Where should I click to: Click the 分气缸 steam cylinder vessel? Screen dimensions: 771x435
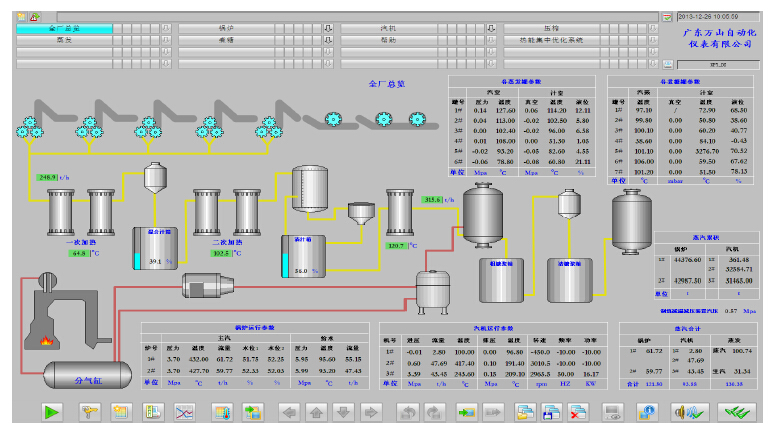[88, 378]
